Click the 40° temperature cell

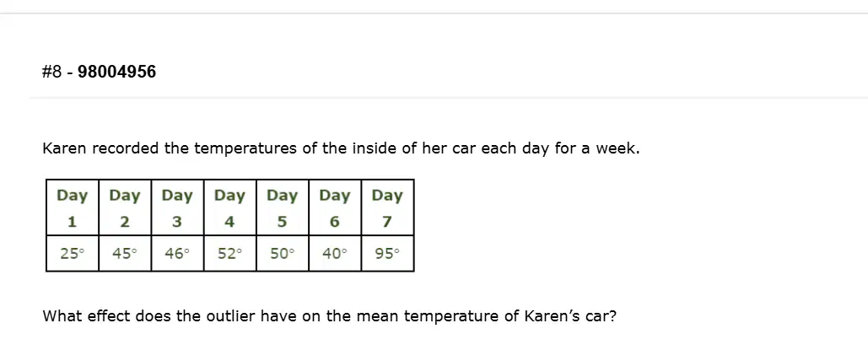pyautogui.click(x=335, y=254)
